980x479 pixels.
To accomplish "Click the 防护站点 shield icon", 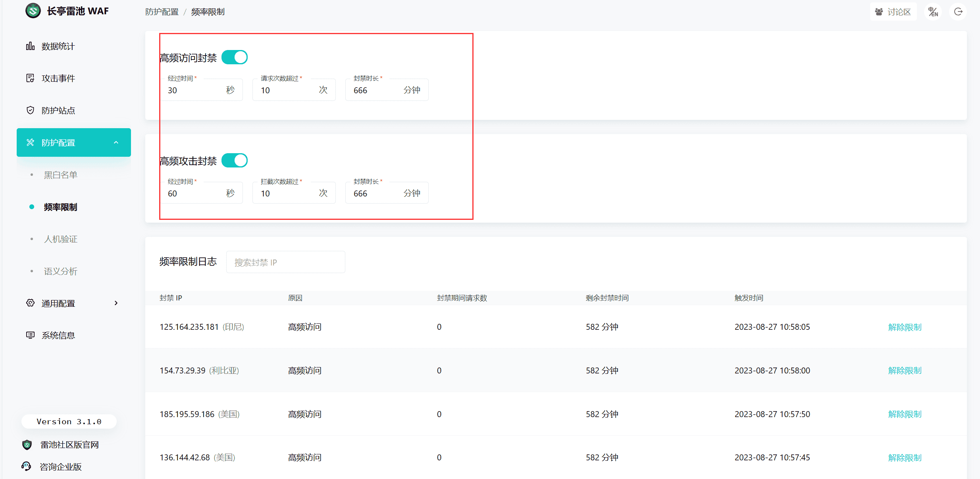I will [x=30, y=110].
